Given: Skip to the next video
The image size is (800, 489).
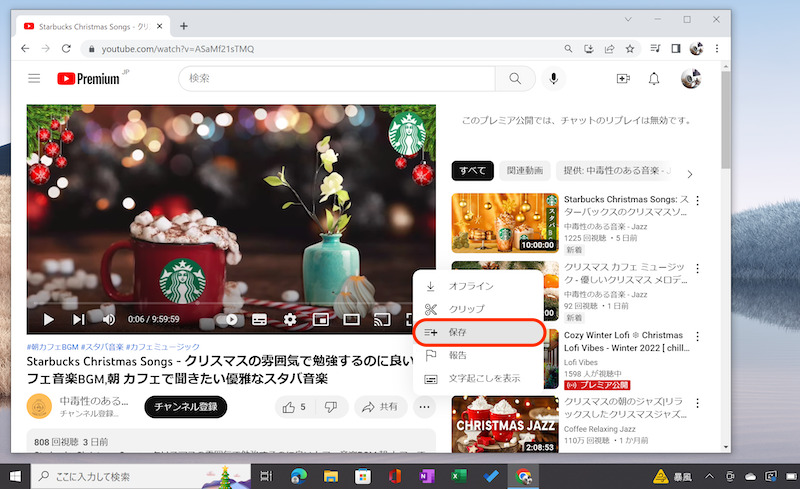Looking at the screenshot, I should (x=78, y=320).
